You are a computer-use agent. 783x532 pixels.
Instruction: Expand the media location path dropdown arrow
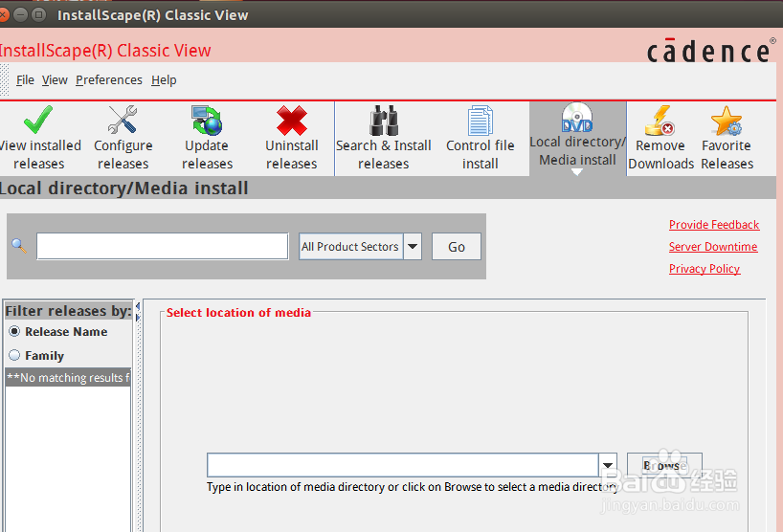pos(608,465)
